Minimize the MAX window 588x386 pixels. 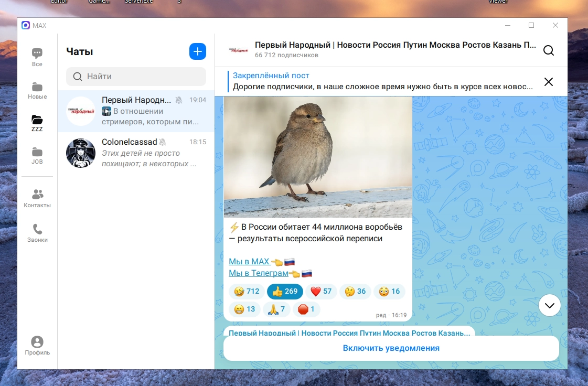pyautogui.click(x=508, y=26)
